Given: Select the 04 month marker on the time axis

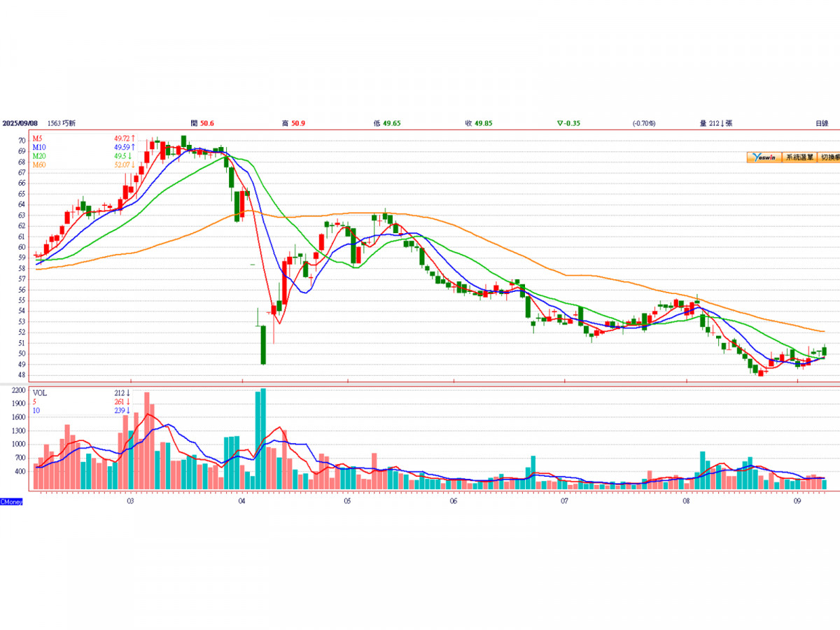Looking at the screenshot, I should pyautogui.click(x=241, y=502).
